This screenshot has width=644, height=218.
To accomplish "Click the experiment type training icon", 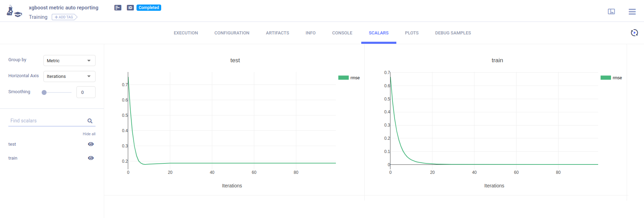I will coord(14,11).
